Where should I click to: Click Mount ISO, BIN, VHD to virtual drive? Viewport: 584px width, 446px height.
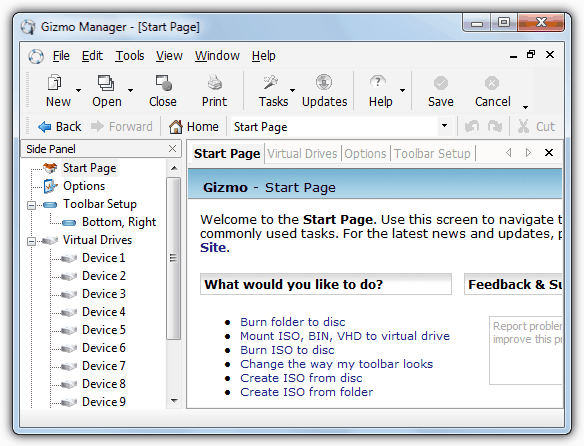point(345,336)
